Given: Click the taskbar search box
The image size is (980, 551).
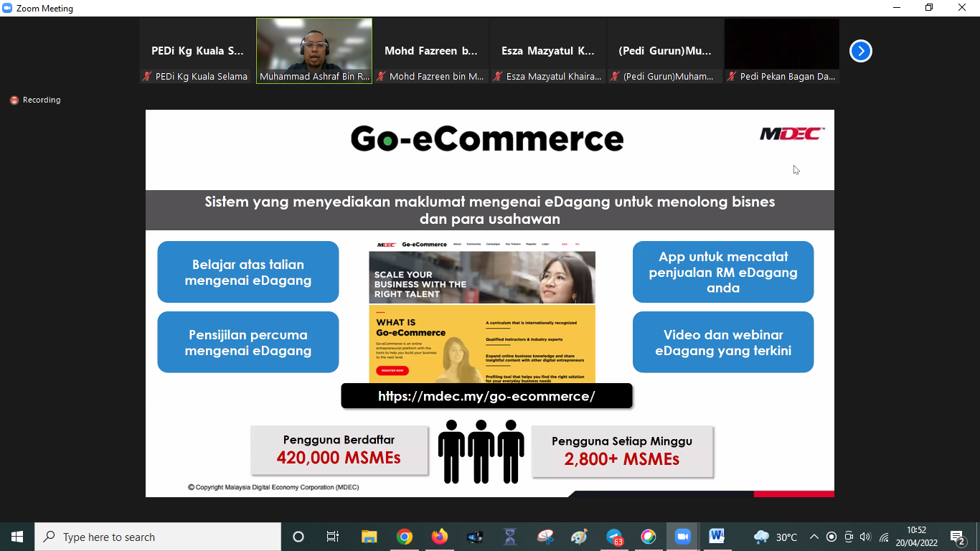Looking at the screenshot, I should click(158, 537).
